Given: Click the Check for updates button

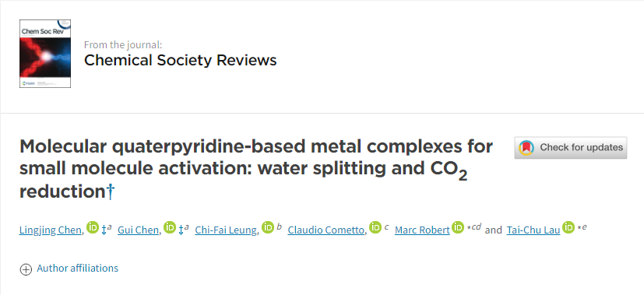Looking at the screenshot, I should coord(571,148).
